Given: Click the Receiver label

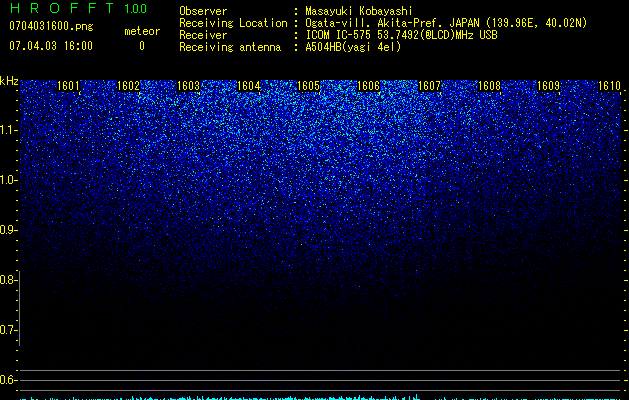Looking at the screenshot, I should [203, 35].
